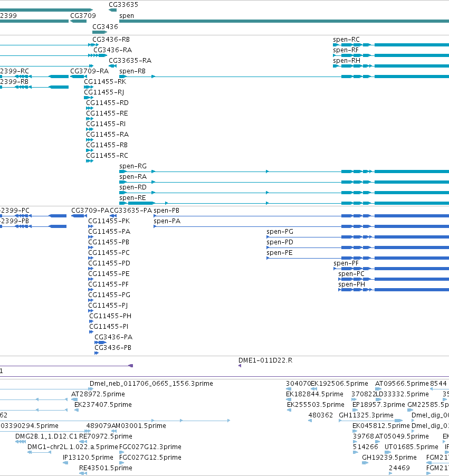
Task: Click the CG11455-RA transcript label
Action: (x=108, y=135)
